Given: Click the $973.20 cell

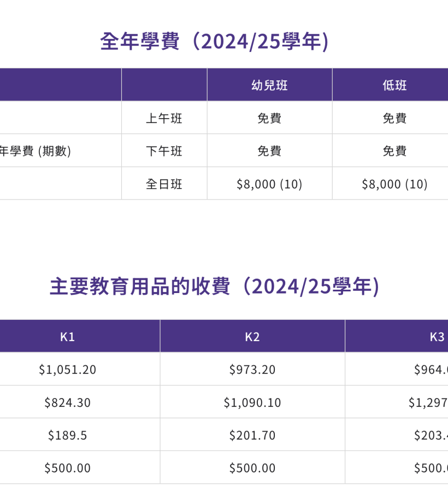Looking at the screenshot, I should coord(252,370).
